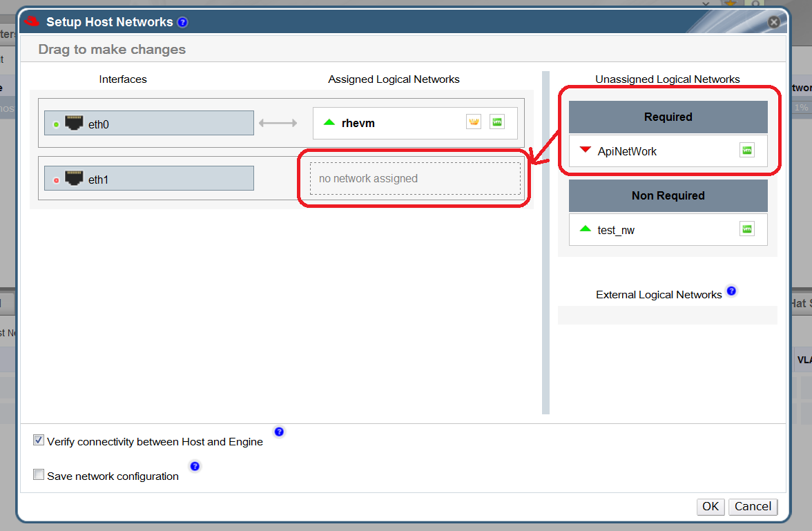The width and height of the screenshot is (812, 531).
Task: Click the red down arrow on ApiNetWork
Action: tap(586, 151)
